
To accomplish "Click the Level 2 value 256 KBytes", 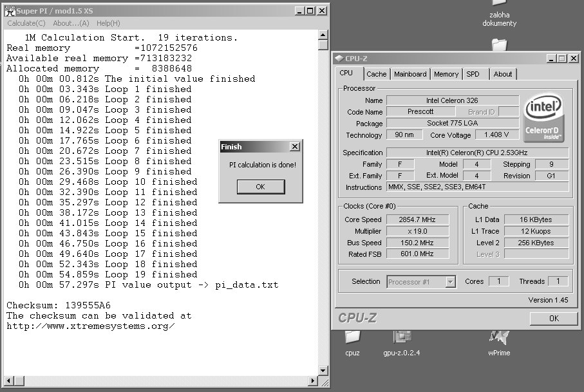I will click(536, 243).
